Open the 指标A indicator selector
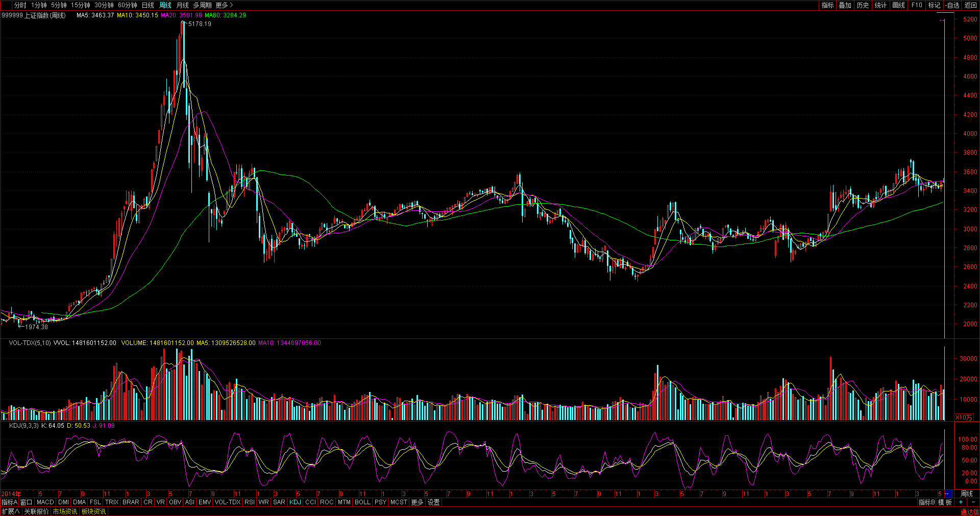Viewport: 980px width, 516px height. [9, 502]
